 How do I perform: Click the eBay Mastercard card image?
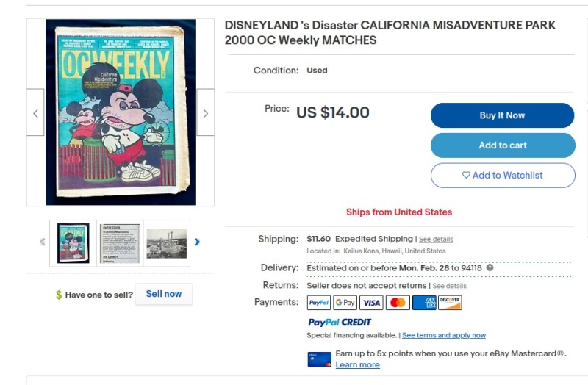(319, 359)
